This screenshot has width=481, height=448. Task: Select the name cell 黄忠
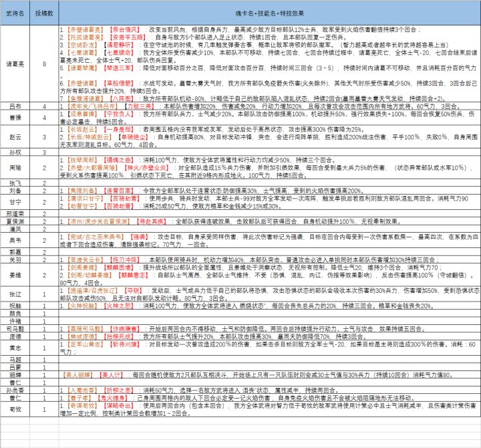pos(15,348)
